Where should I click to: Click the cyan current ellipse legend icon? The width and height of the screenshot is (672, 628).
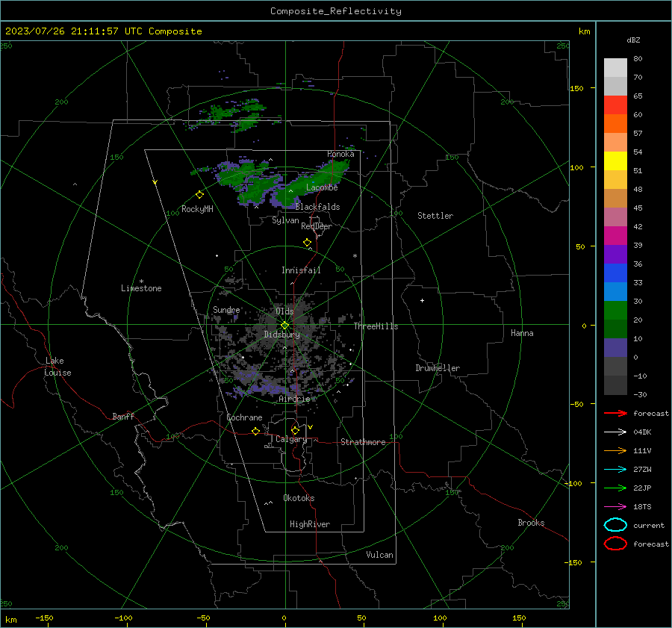(x=615, y=525)
